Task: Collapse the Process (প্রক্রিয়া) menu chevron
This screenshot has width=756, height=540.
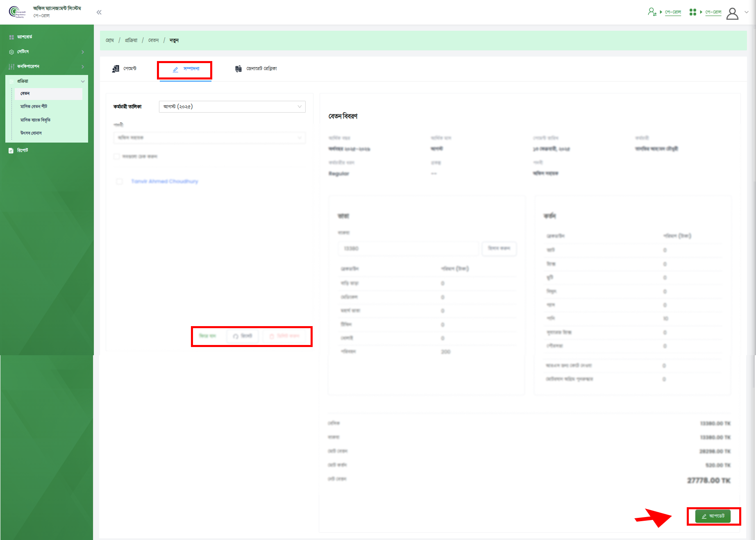Action: (83, 82)
